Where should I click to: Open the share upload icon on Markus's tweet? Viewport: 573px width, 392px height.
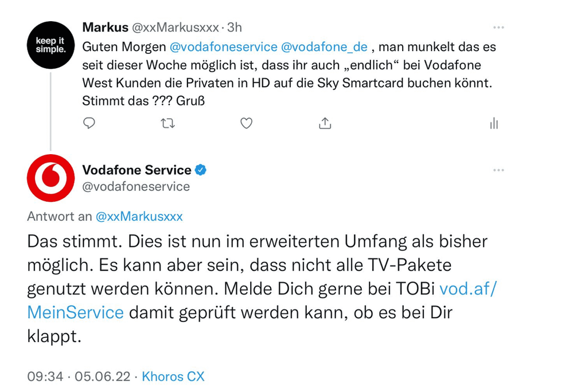click(x=325, y=123)
